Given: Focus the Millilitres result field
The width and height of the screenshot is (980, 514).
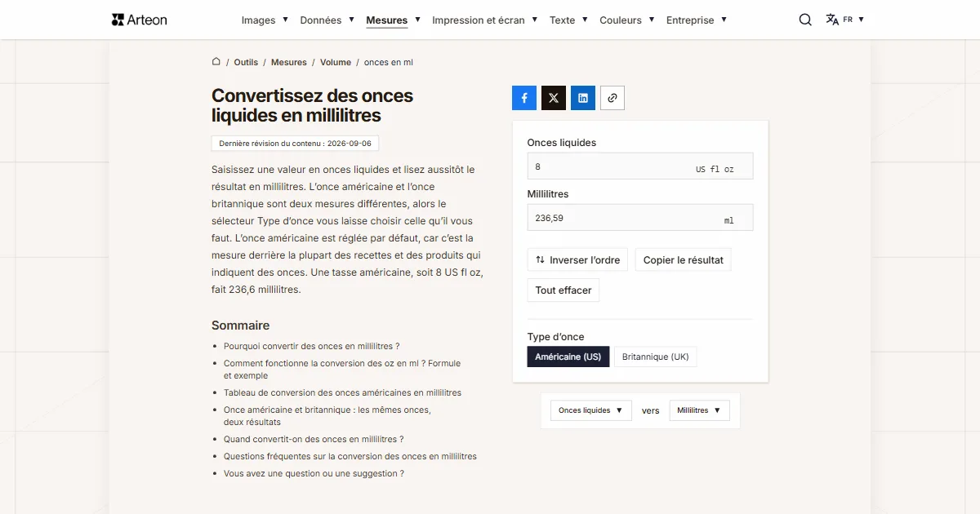Looking at the screenshot, I should (x=640, y=218).
